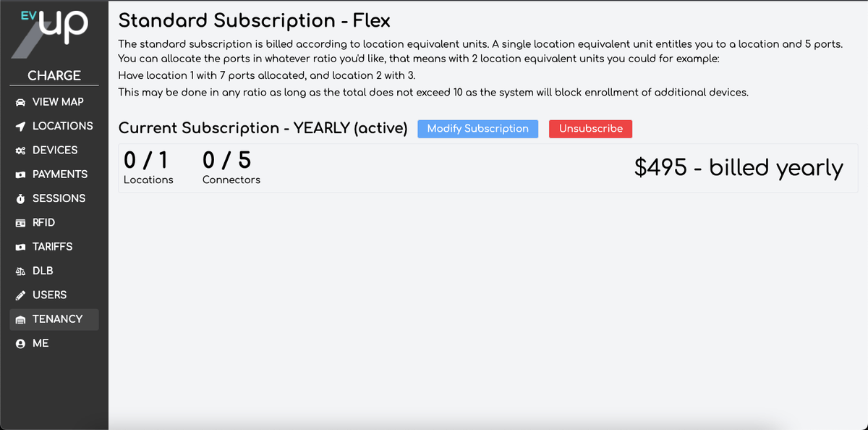Viewport: 868px width, 430px height.
Task: Click the card icon next to RFID
Action: [x=20, y=223]
